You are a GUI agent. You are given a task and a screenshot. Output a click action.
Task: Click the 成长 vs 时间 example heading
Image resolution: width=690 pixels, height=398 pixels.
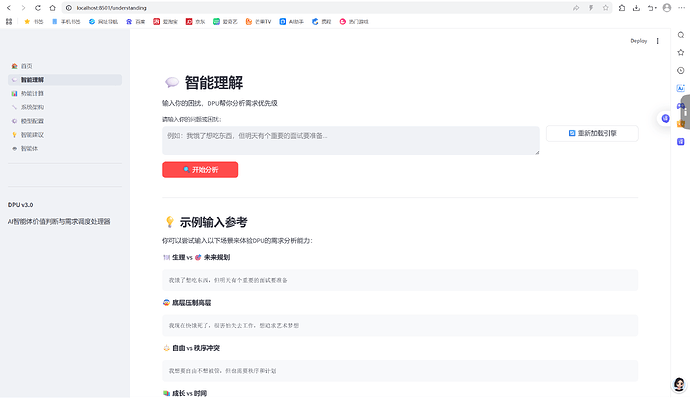[185, 393]
